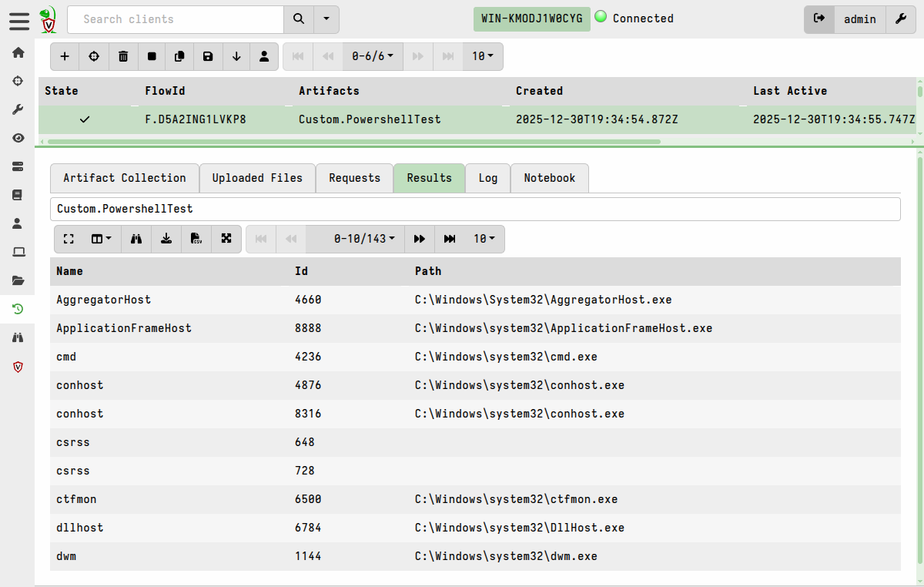Toggle transposed view of result rows
924x587 pixels.
pos(226,239)
